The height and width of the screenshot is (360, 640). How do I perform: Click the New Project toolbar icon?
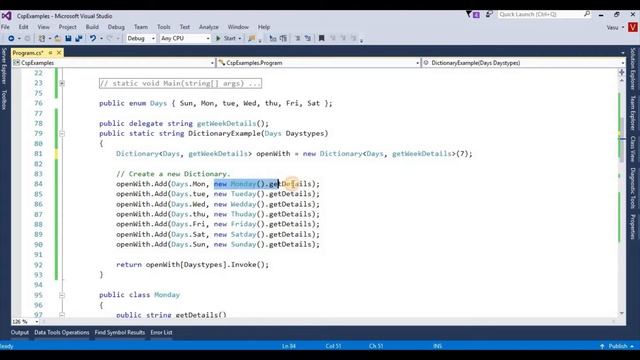42,38
